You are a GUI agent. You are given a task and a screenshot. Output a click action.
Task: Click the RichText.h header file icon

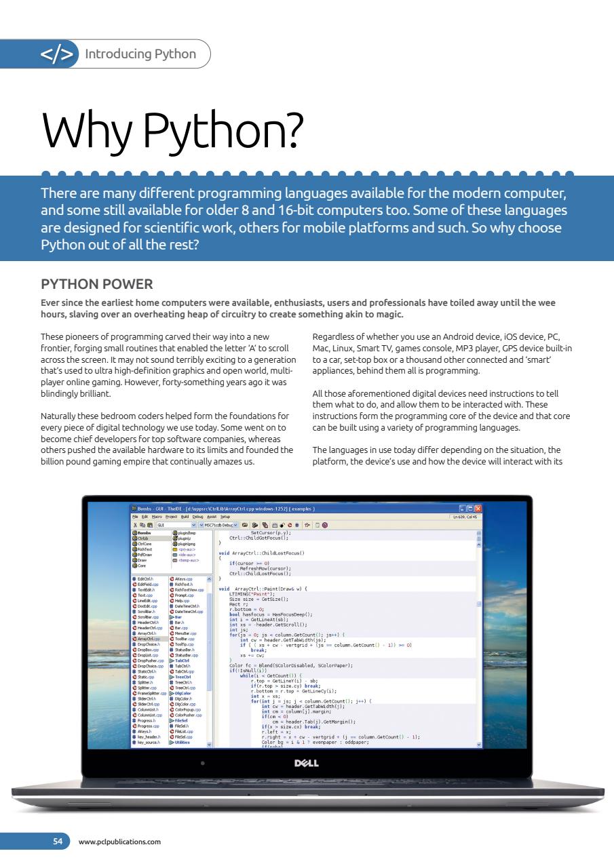pyautogui.click(x=172, y=585)
